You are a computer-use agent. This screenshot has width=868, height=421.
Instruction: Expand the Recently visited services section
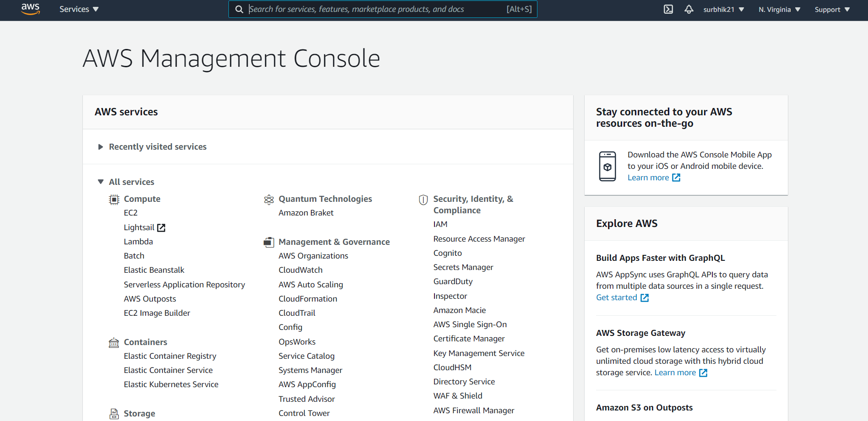(100, 146)
